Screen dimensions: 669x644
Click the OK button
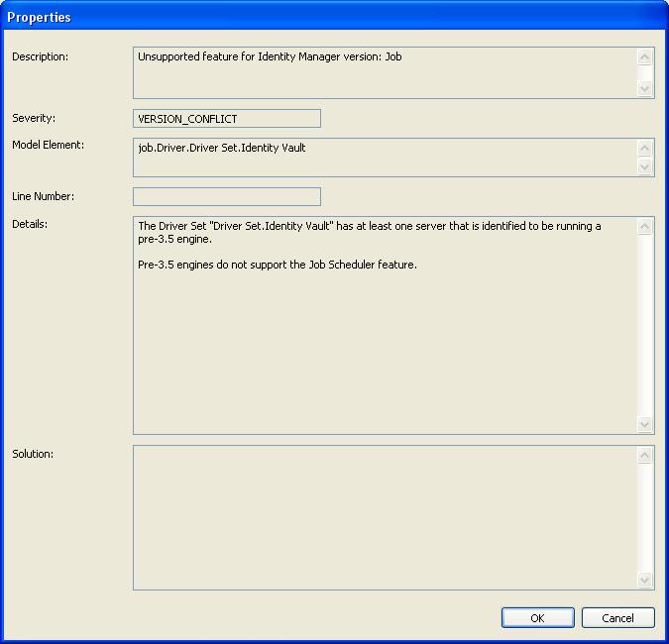click(537, 617)
